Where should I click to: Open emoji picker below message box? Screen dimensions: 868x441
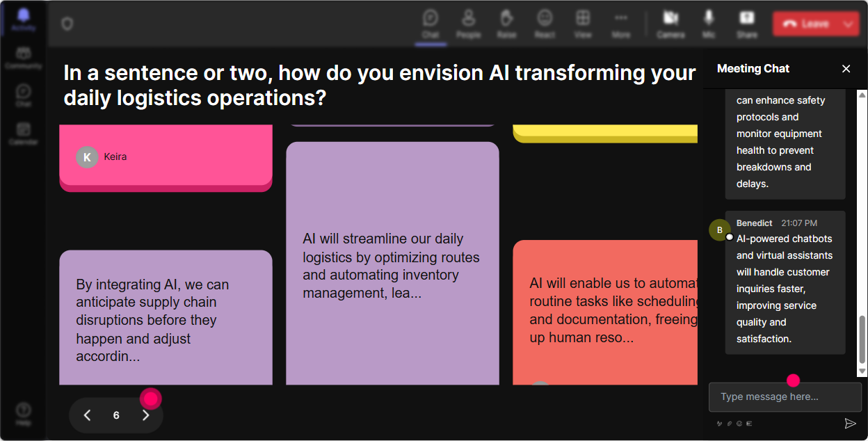(739, 423)
